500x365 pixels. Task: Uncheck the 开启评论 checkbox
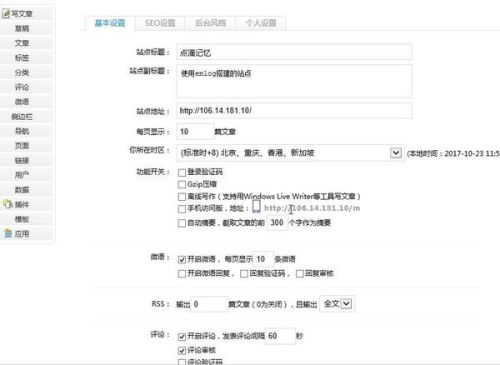(x=182, y=336)
